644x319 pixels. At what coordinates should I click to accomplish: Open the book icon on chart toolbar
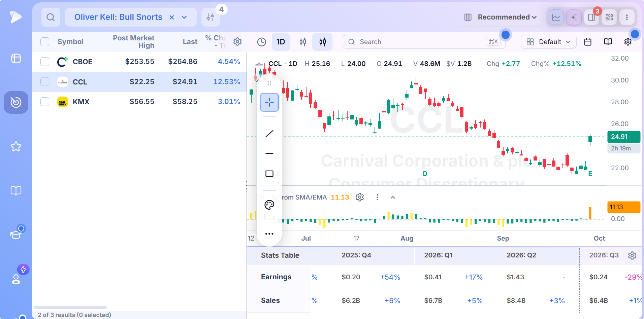[608, 42]
